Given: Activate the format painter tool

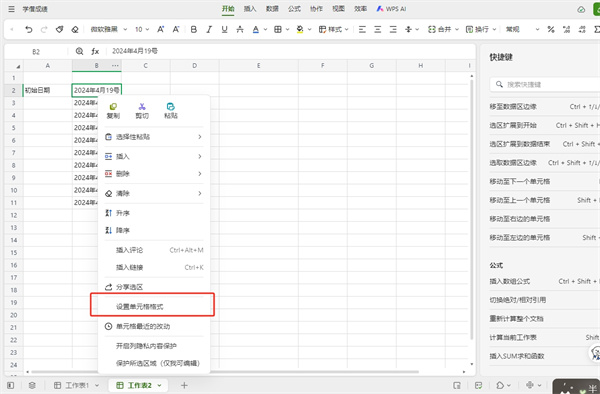Looking at the screenshot, I should click(59, 29).
